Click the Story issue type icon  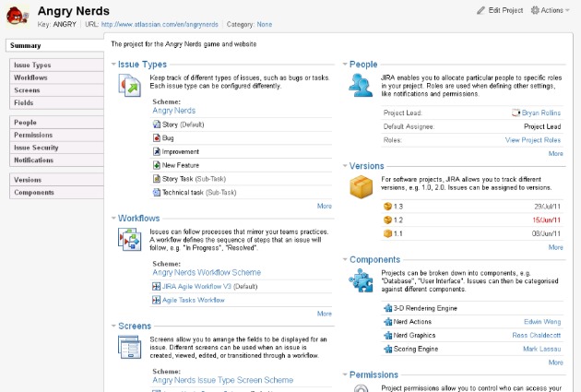click(157, 125)
